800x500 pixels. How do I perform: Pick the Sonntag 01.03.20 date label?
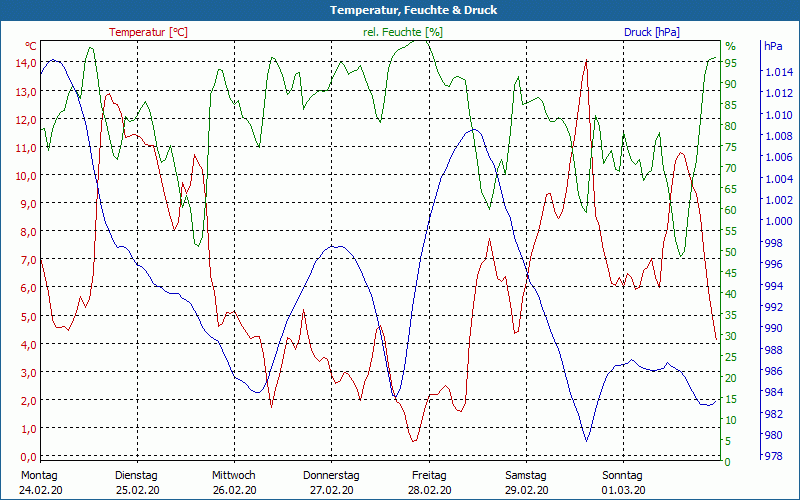[622, 482]
